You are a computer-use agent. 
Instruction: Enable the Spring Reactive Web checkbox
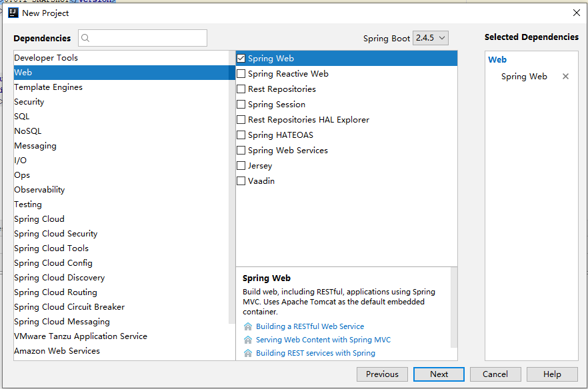[x=241, y=74]
